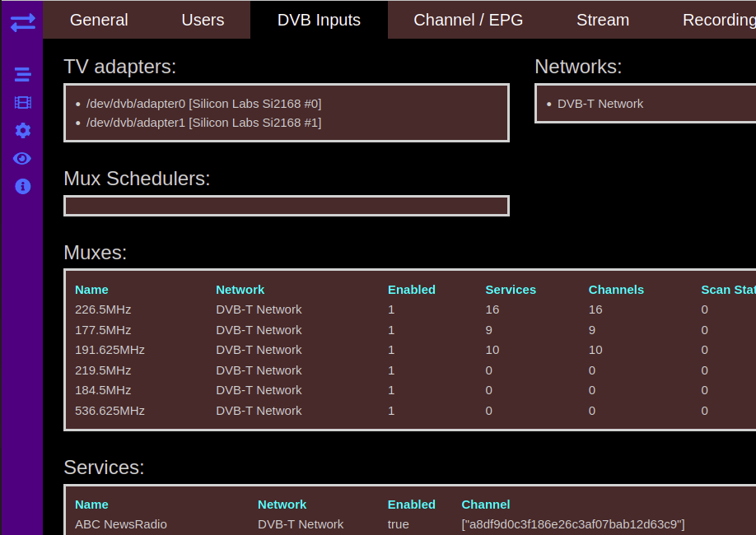
Task: Click the Muxes Channels column header
Action: click(616, 290)
